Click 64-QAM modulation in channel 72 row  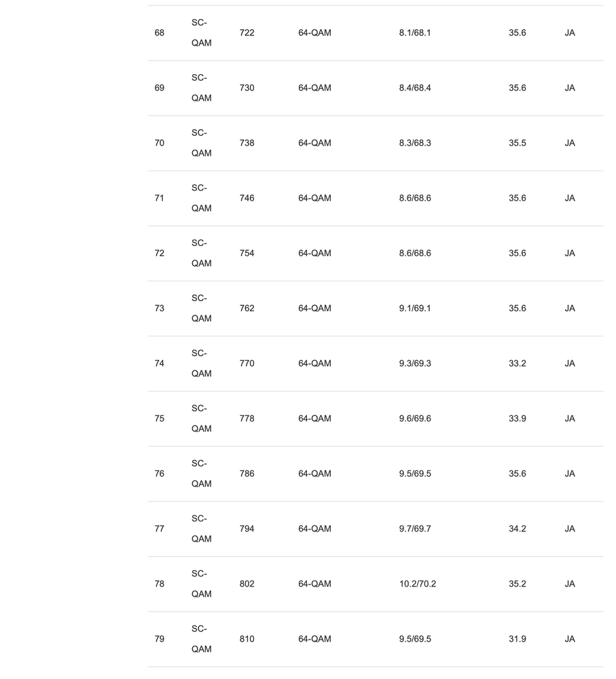314,254
